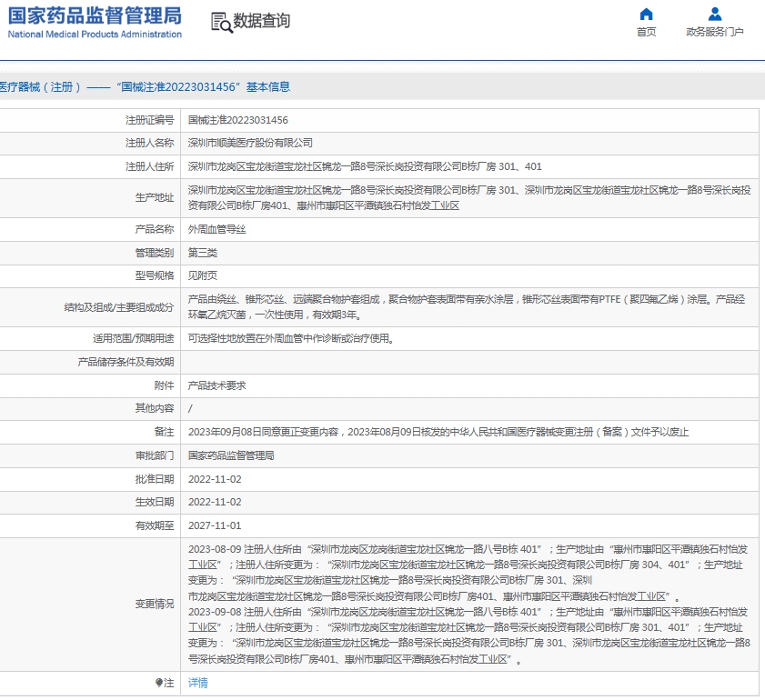
Task: Click the 备注 remark text about 2023年09月08日
Action: 438,432
